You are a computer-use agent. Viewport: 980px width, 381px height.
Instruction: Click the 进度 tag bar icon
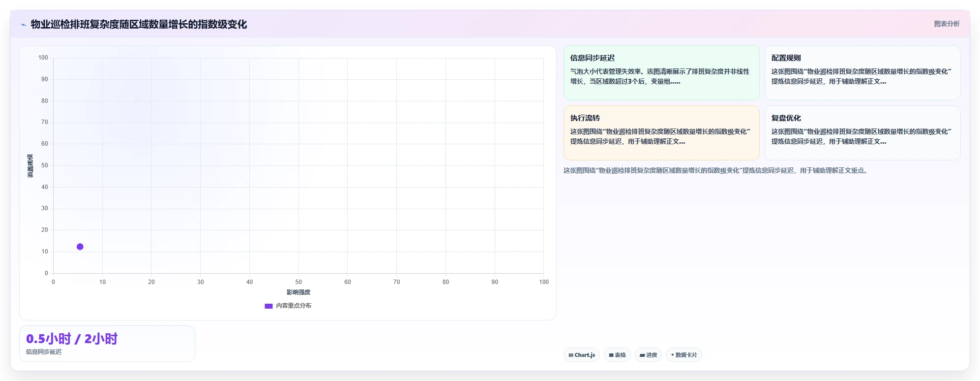tap(642, 355)
